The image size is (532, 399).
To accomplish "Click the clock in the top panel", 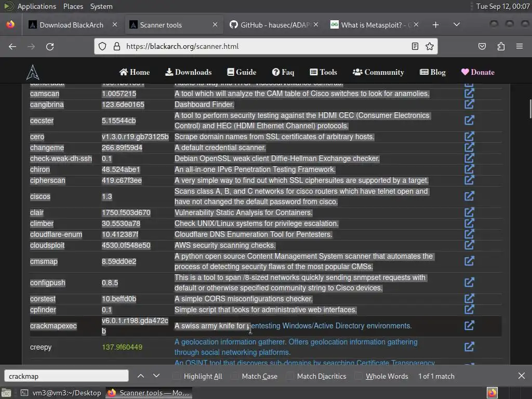I will (502, 6).
